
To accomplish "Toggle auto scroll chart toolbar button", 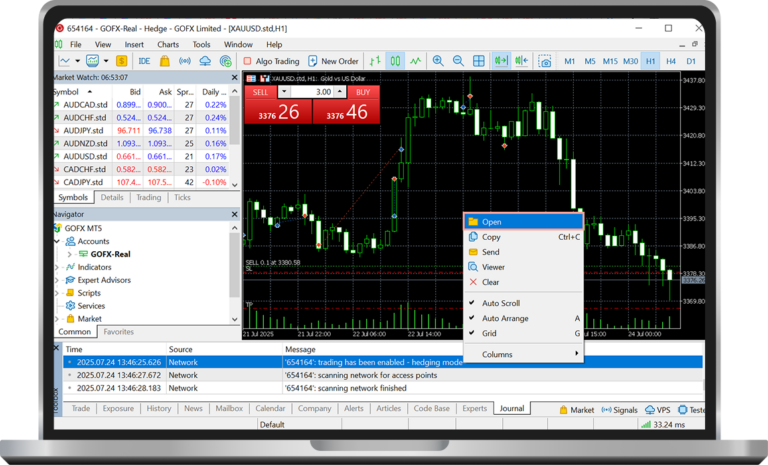I will click(501, 61).
